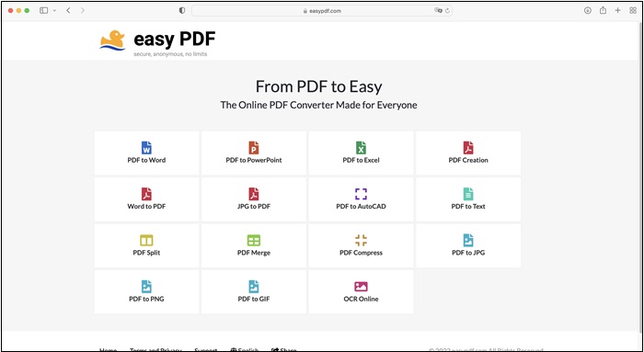Click the privacy shield icon
The image size is (644, 352).
tap(182, 11)
